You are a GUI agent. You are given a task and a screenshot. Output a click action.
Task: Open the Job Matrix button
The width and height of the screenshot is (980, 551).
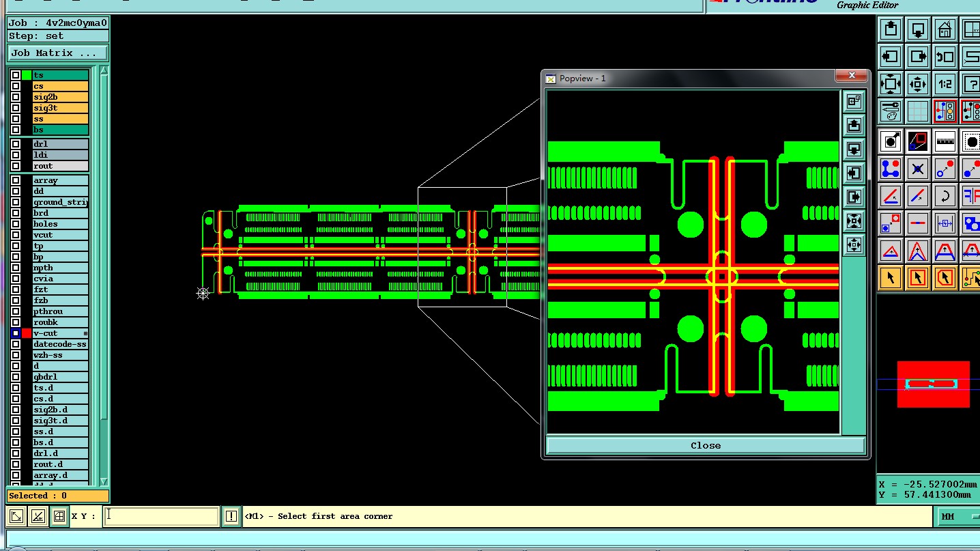pyautogui.click(x=58, y=53)
